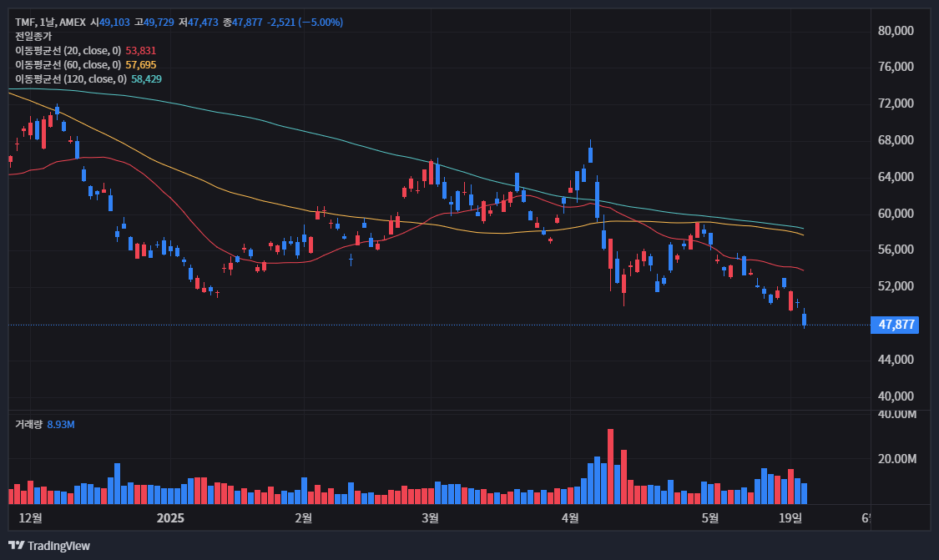This screenshot has width=939, height=560.
Task: Click the 64,000 price axis label
Action: [896, 177]
